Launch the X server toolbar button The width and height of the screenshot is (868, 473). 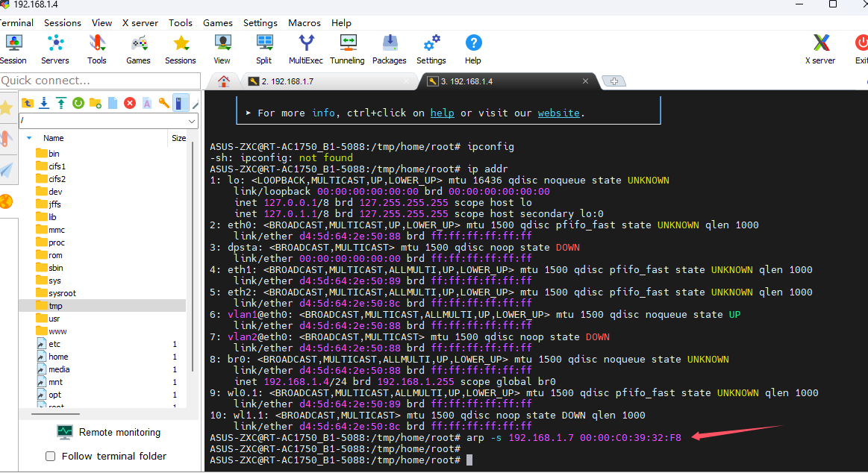click(x=820, y=49)
